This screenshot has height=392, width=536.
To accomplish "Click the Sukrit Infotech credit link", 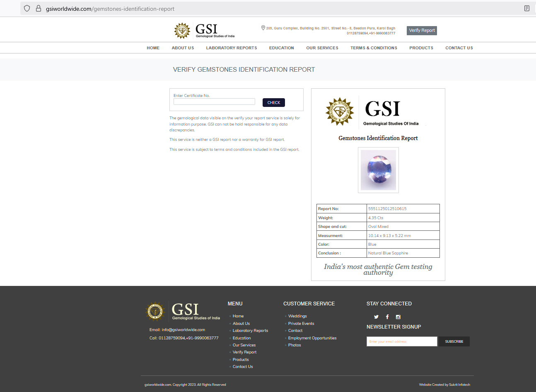I will tap(459, 385).
